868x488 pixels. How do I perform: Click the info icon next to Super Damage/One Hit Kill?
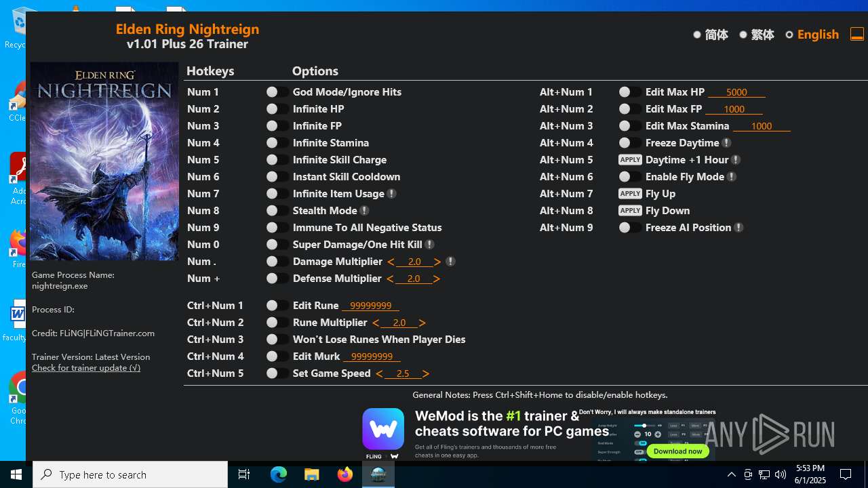coord(430,245)
